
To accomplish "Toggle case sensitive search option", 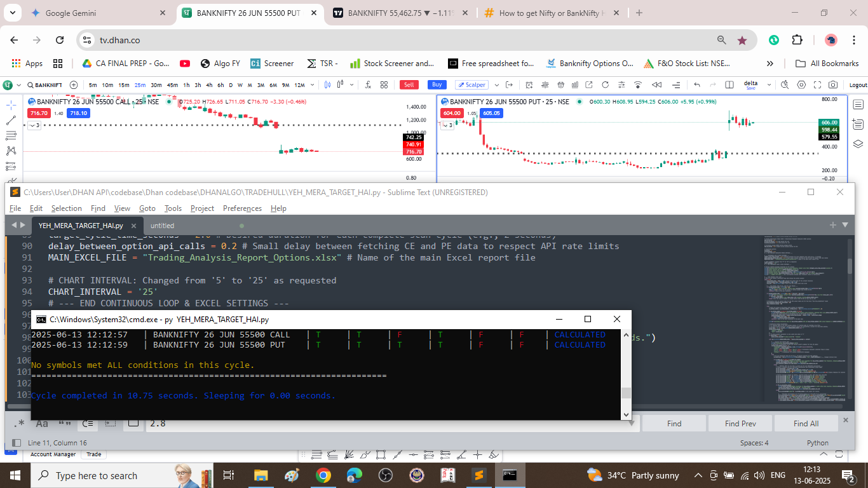I will pyautogui.click(x=42, y=423).
